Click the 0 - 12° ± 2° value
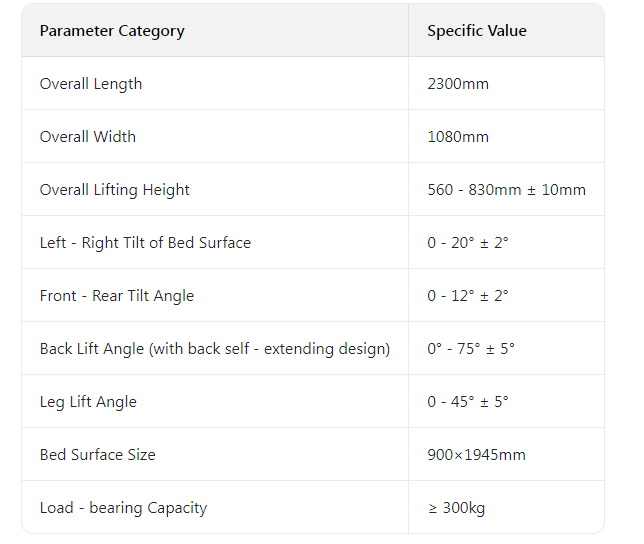 [468, 296]
